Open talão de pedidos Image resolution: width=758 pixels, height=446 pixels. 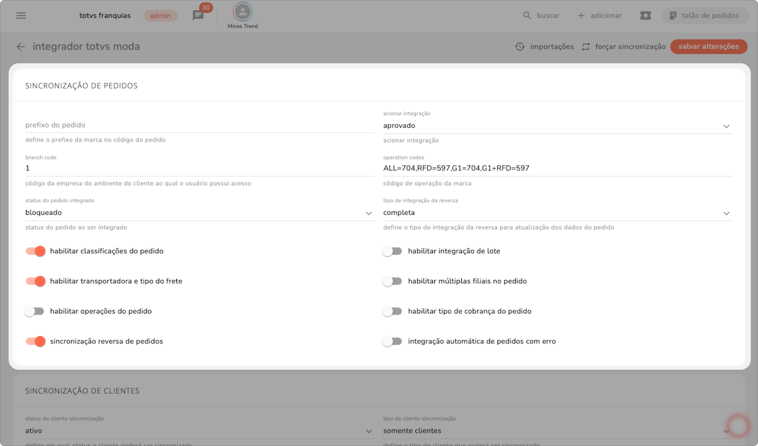point(704,16)
